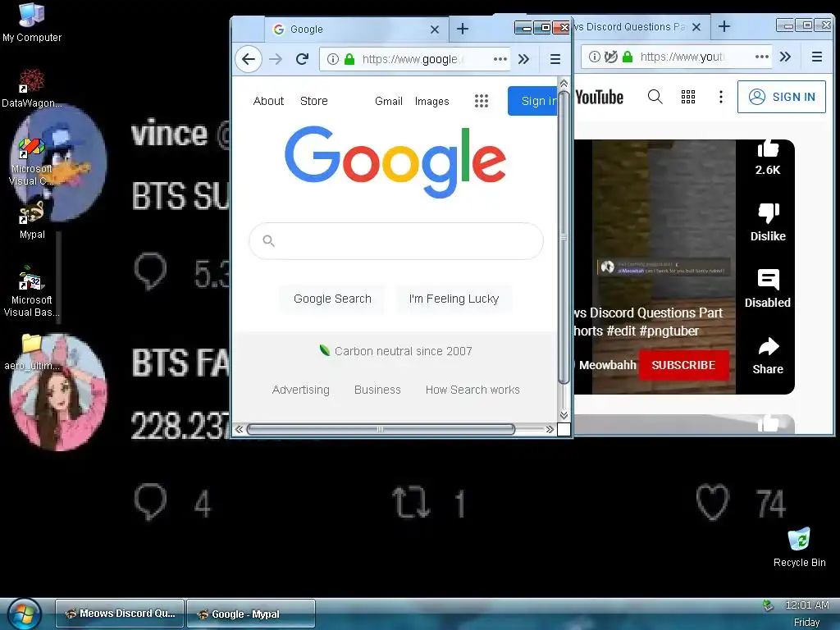This screenshot has height=630, width=840.
Task: Select the Discord Questions tab in YouTube window
Action: [x=629, y=27]
